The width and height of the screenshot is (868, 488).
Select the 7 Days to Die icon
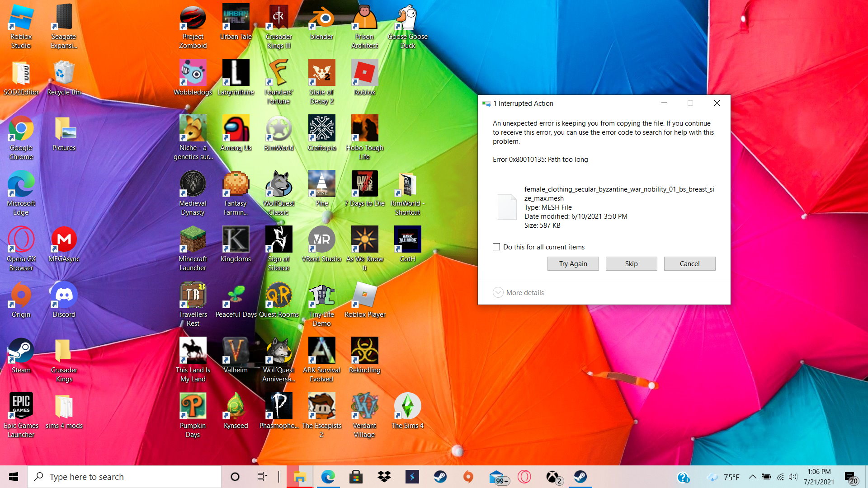364,189
